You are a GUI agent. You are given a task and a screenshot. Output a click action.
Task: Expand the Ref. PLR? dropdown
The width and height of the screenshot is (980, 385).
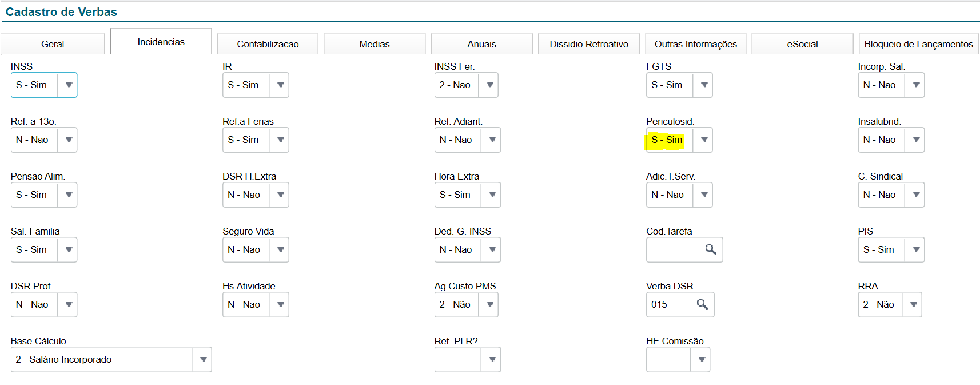[492, 359]
